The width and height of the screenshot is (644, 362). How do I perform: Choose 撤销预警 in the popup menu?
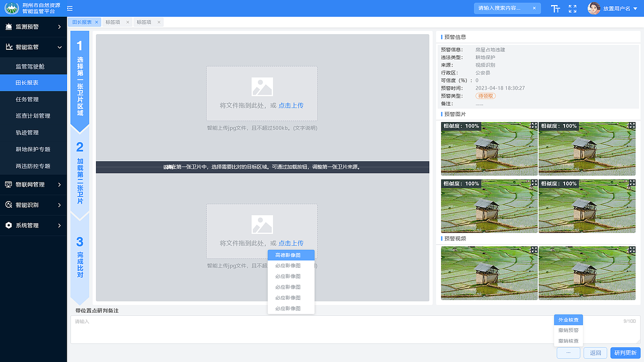[569, 330]
